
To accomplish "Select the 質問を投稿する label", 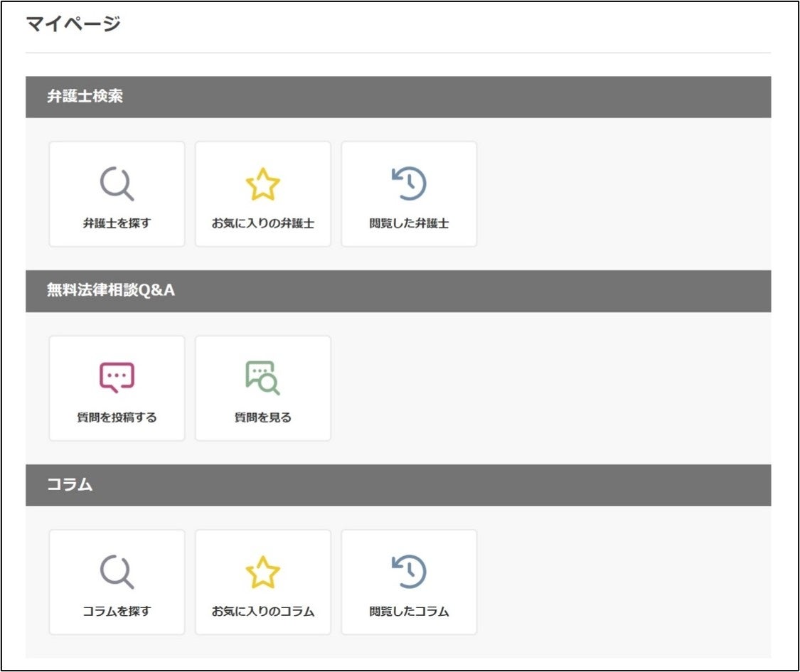I will pos(117,417).
